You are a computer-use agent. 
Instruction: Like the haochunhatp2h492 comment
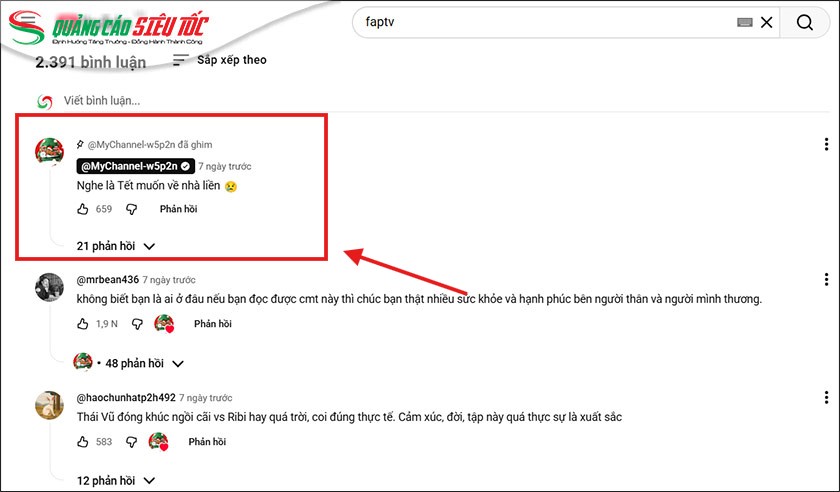click(x=83, y=441)
